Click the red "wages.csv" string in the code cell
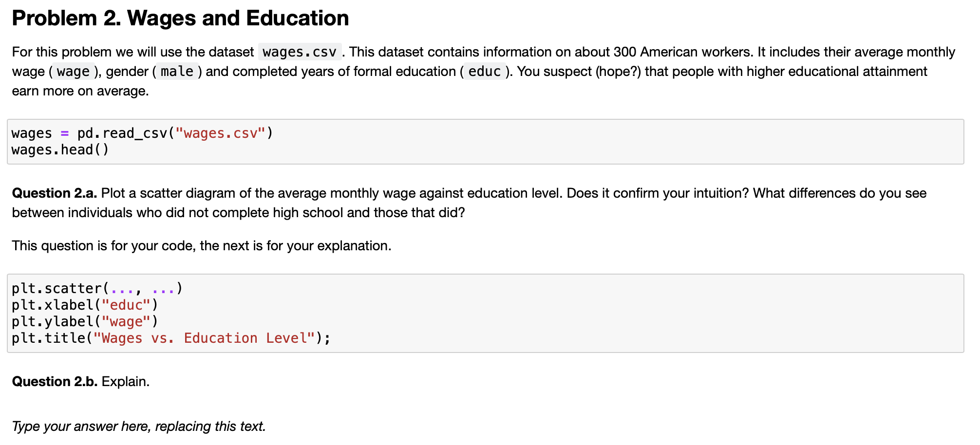 coord(220,133)
